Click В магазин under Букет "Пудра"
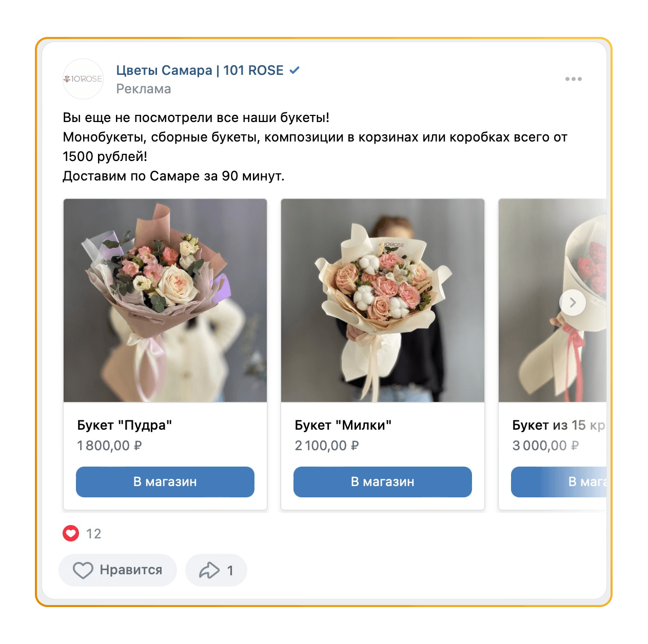648x644 pixels. 165,482
